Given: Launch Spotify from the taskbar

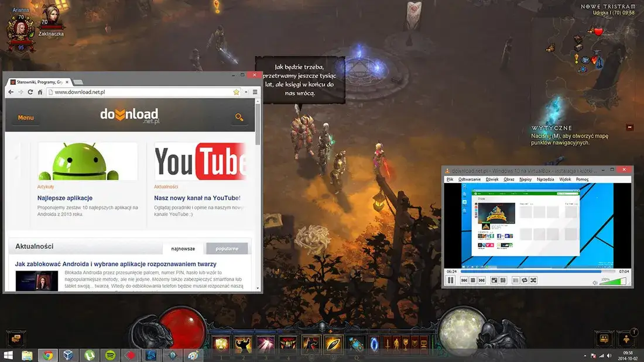Looking at the screenshot, I should (110, 355).
